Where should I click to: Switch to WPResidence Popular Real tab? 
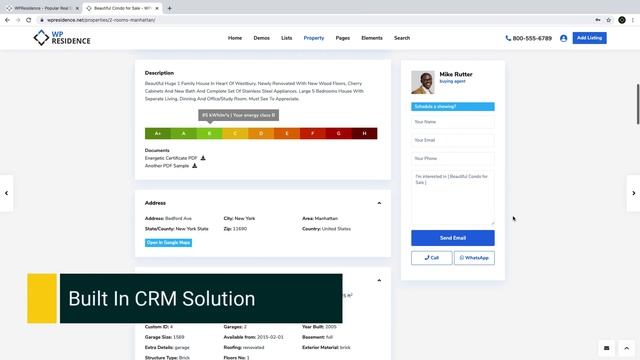(x=41, y=8)
